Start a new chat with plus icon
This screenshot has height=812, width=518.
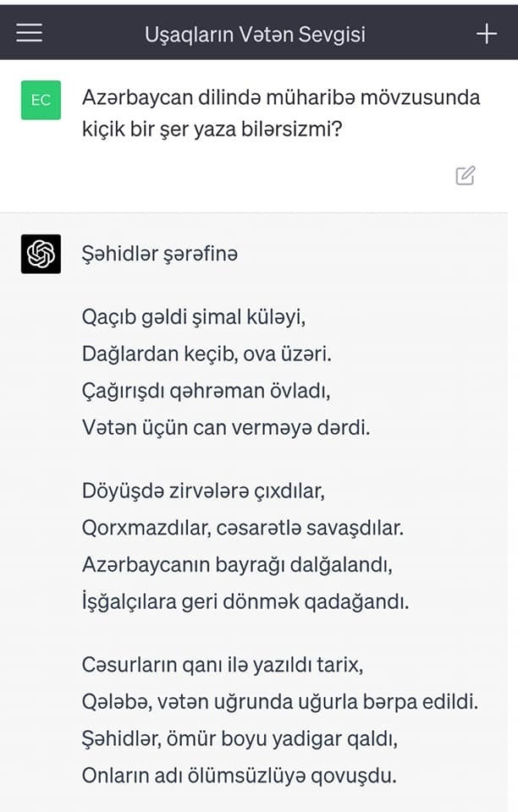pos(486,33)
